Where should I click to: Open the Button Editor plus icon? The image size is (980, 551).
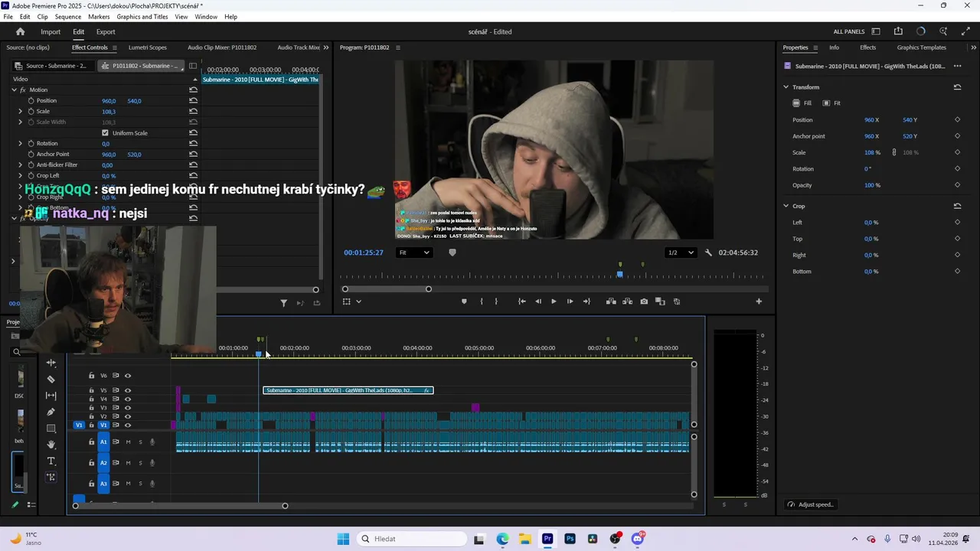pyautogui.click(x=759, y=302)
